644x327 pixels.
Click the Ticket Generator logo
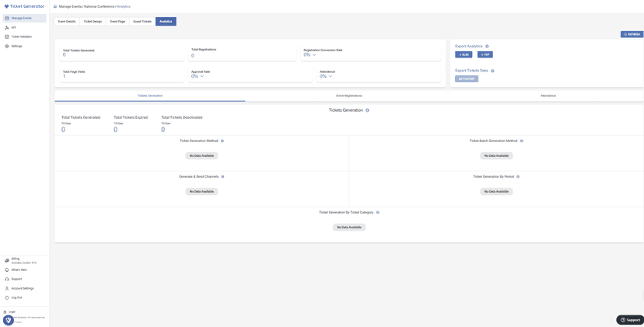(24, 6)
